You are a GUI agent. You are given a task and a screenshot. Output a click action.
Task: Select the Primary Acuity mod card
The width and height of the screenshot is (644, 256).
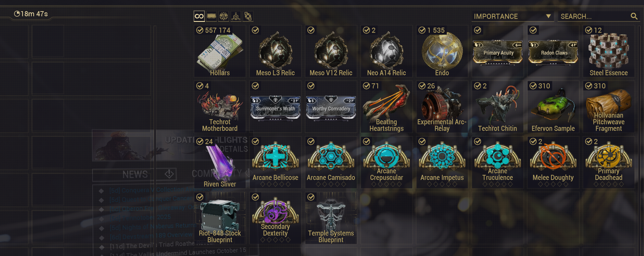click(498, 52)
